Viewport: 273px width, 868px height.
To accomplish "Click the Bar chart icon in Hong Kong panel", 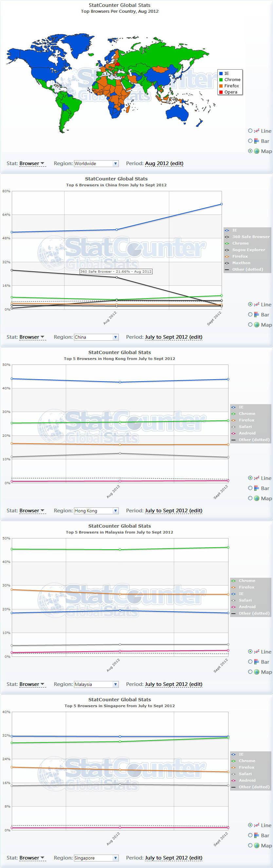I will pos(256,488).
